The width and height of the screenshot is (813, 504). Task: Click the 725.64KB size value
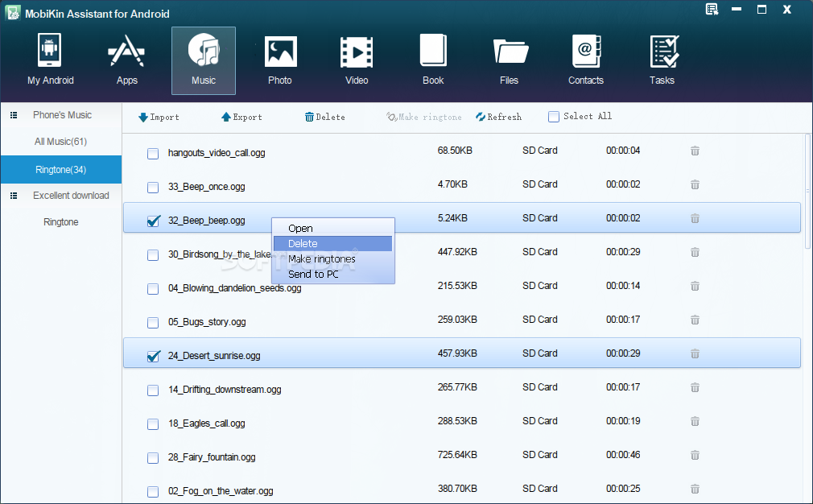(x=457, y=455)
